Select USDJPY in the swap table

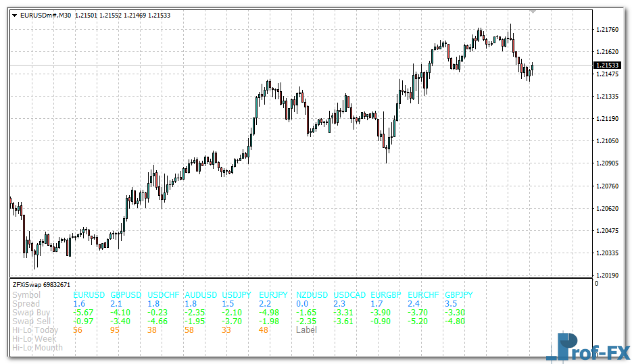tap(237, 295)
